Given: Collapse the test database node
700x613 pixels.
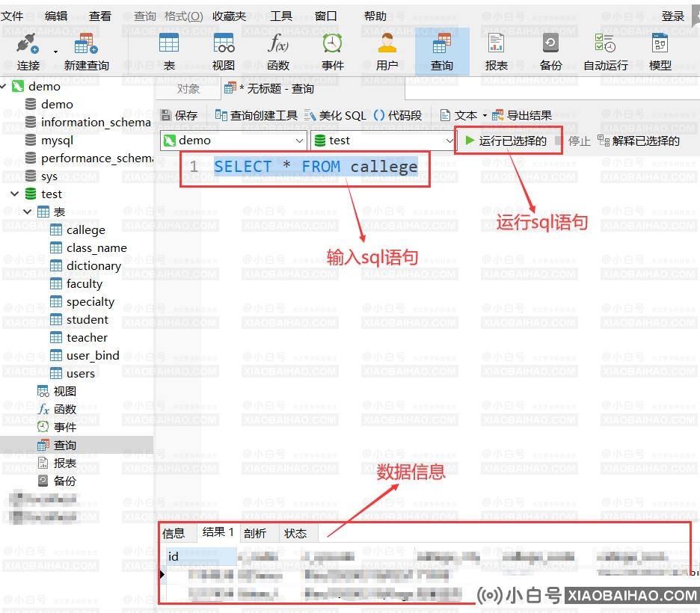Looking at the screenshot, I should pyautogui.click(x=15, y=194).
